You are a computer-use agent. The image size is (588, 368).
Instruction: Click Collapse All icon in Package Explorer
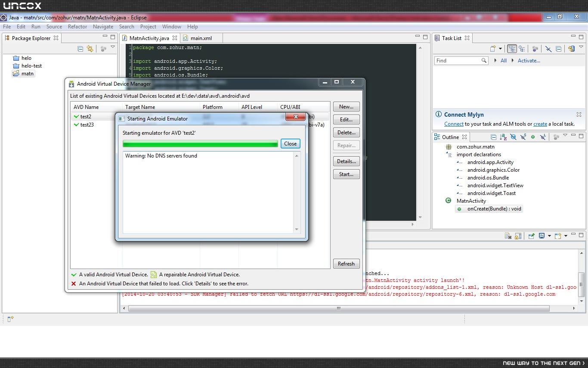pos(80,49)
